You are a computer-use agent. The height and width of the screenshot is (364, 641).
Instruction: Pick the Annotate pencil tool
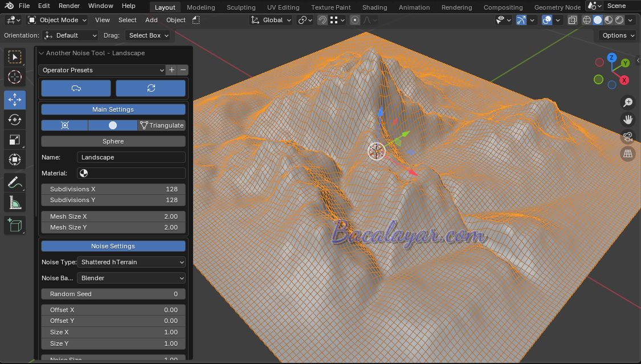point(15,182)
